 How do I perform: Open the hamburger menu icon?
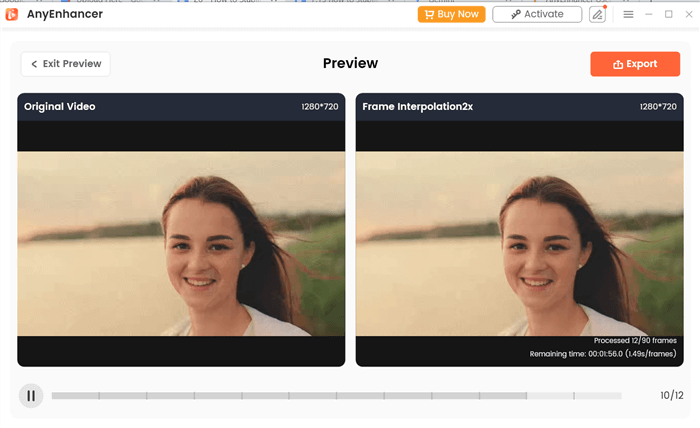[628, 14]
